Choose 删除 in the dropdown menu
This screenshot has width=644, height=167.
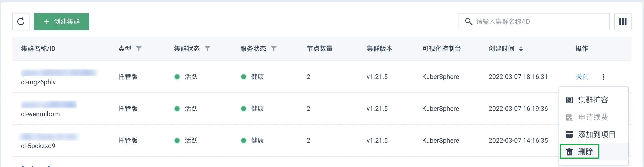coord(585,152)
